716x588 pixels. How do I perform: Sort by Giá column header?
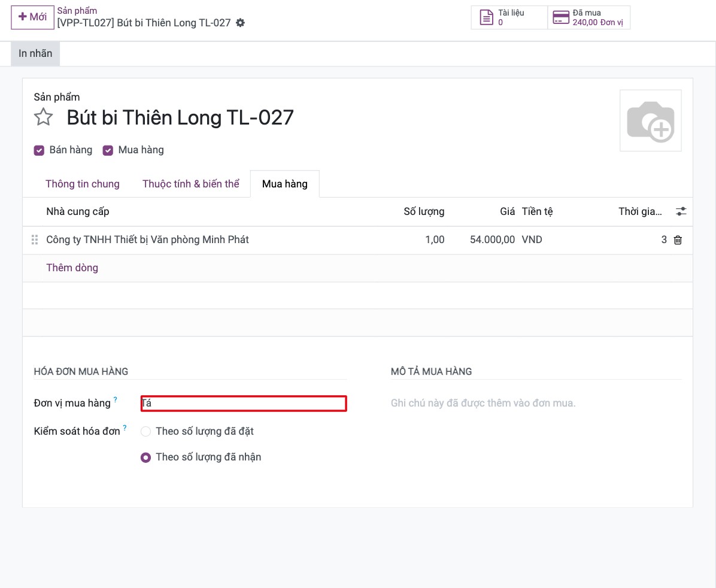(507, 211)
